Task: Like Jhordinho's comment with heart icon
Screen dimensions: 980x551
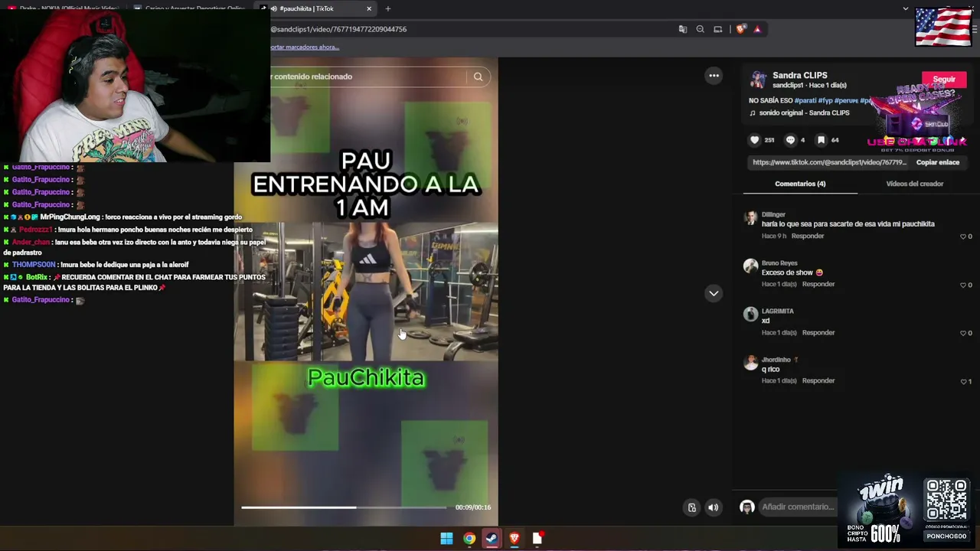Action: pyautogui.click(x=963, y=381)
